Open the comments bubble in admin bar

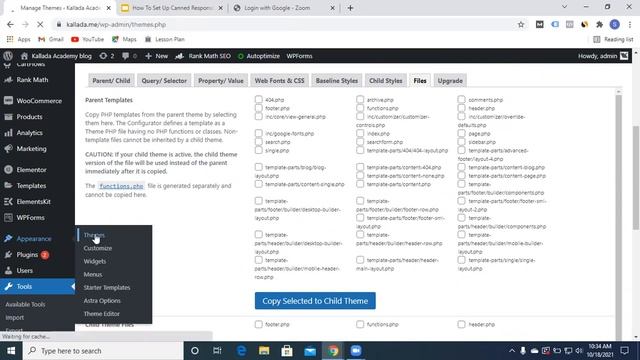tap(129, 56)
